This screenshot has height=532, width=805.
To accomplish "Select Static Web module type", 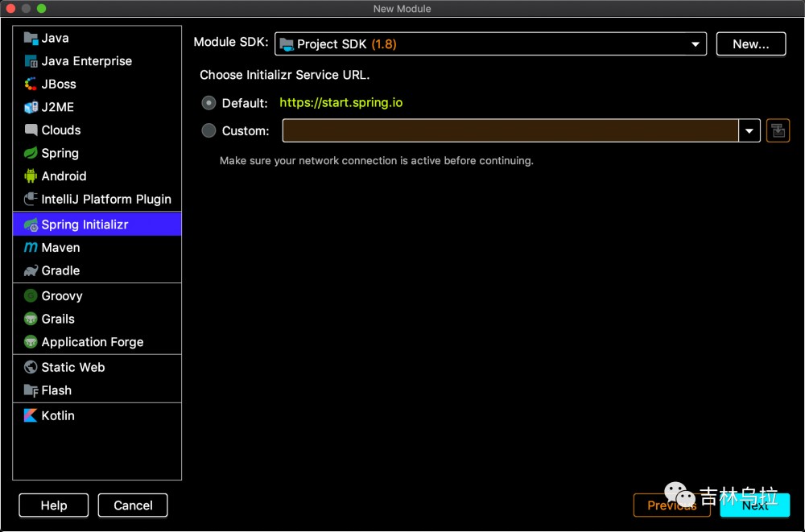I will click(x=97, y=367).
